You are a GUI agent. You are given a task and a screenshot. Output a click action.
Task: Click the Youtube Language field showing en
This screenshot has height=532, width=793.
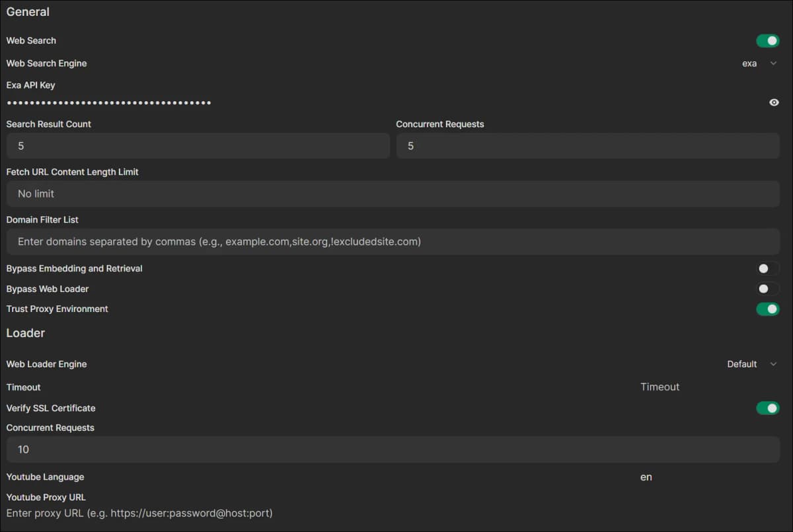tap(710, 477)
